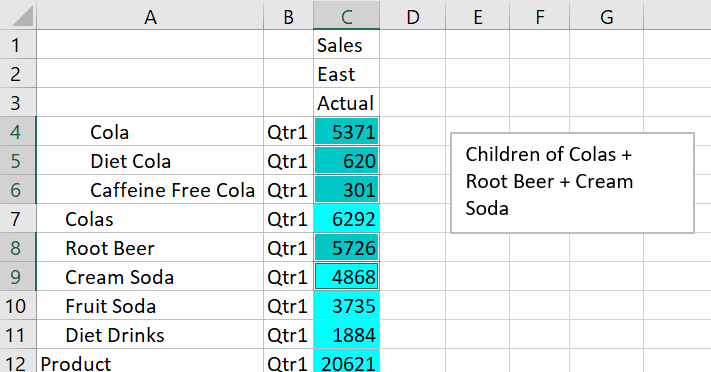Select the Children of Colas text box
Image resolution: width=711 pixels, height=372 pixels.
(572, 183)
